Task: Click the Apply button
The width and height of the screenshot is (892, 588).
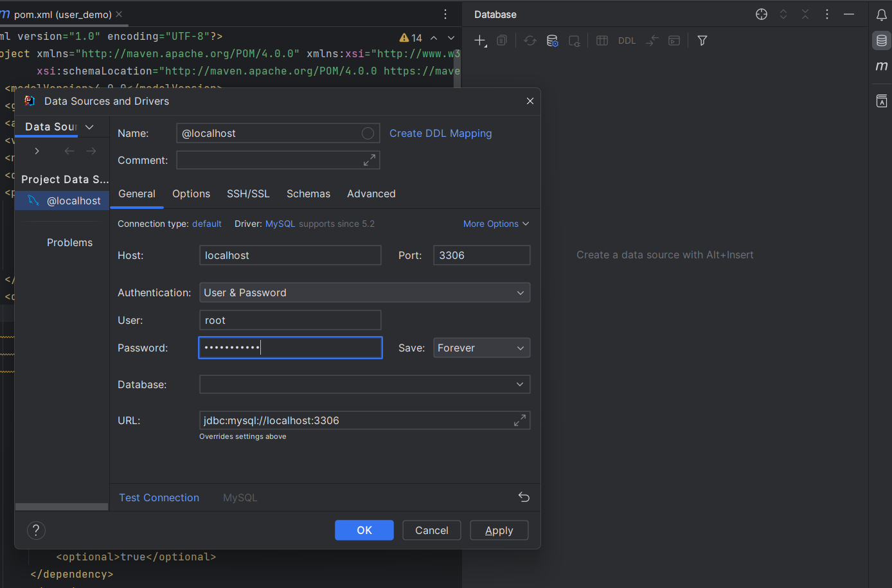Action: click(x=499, y=530)
